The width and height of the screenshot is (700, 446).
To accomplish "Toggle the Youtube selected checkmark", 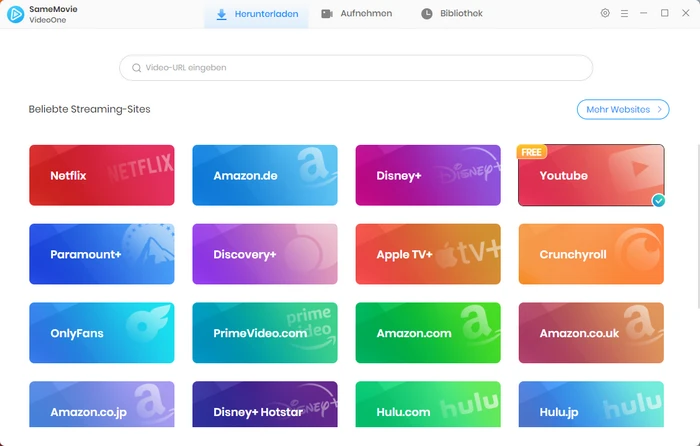I will click(x=658, y=200).
